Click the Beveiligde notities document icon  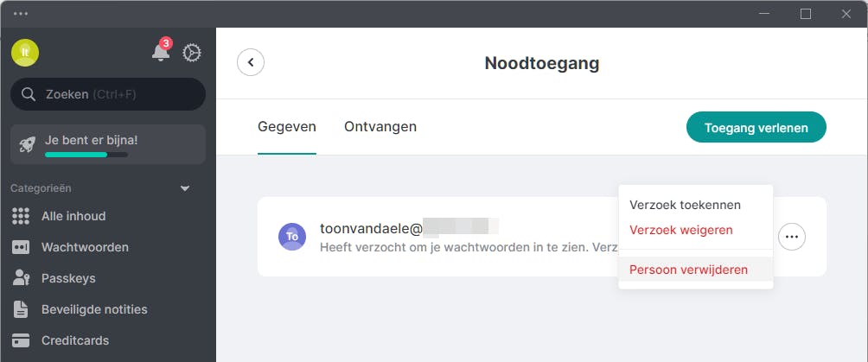[x=21, y=309]
